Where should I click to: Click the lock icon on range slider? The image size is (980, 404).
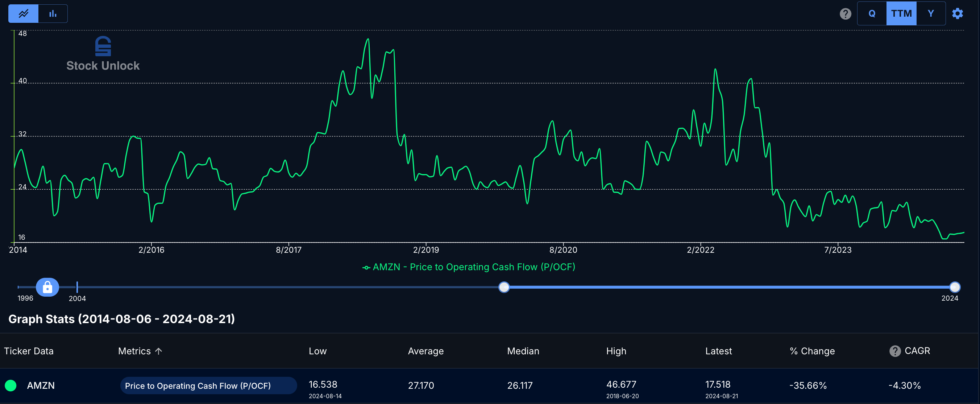47,287
